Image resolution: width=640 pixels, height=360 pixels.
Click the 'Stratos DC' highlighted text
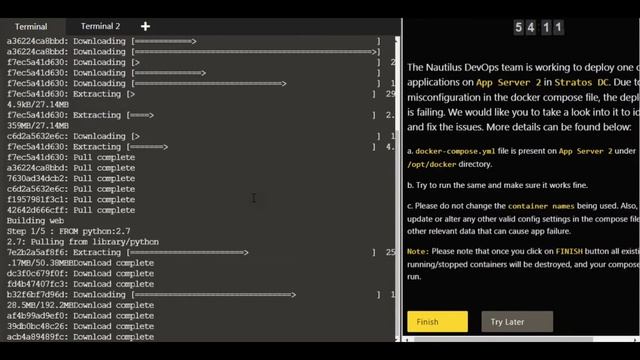coord(581,82)
